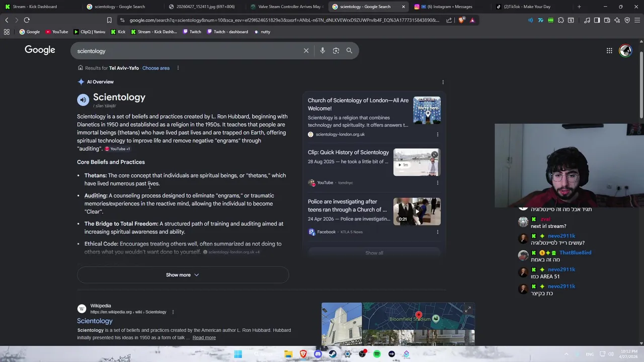
Task: Open Spotify from the taskbar
Action: coord(377,354)
